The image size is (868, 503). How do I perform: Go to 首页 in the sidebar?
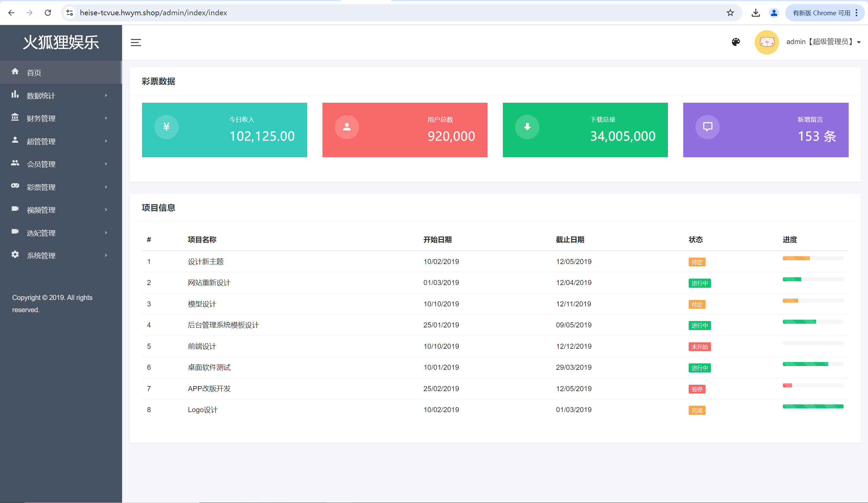34,73
